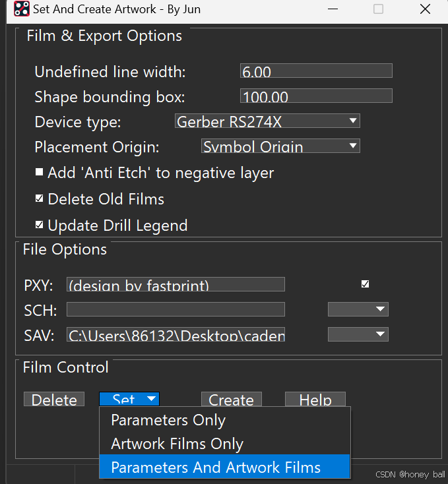The image size is (448, 484).
Task: Close the Set And Create Artwork dialog
Action: (x=426, y=9)
